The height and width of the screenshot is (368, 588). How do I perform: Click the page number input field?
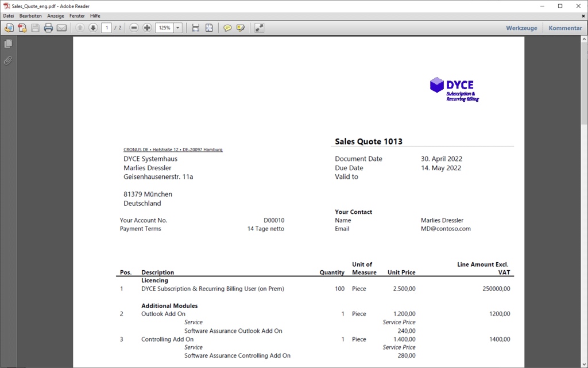point(106,28)
